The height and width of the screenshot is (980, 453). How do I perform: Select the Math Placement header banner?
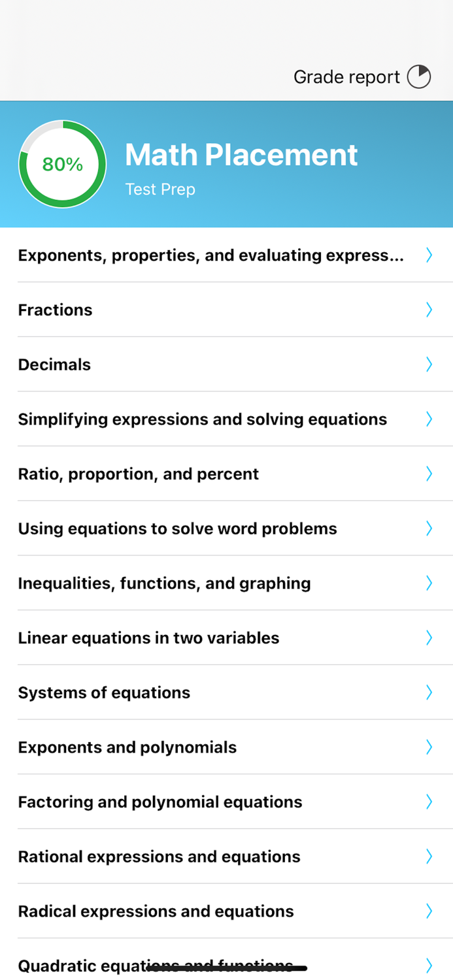pyautogui.click(x=241, y=155)
